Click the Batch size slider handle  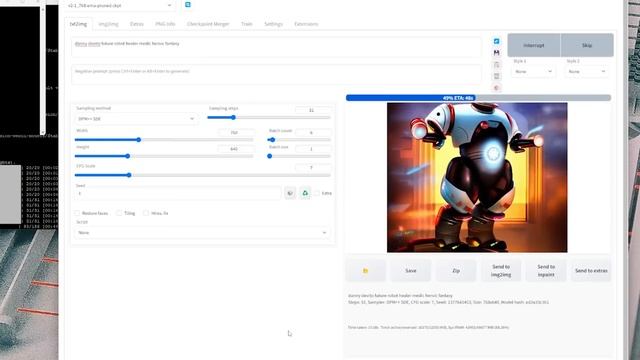click(269, 156)
